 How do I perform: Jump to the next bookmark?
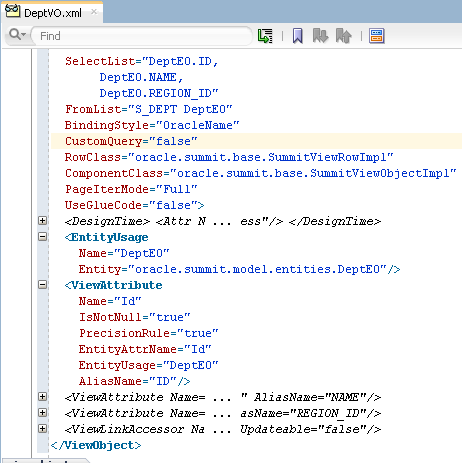(321, 36)
